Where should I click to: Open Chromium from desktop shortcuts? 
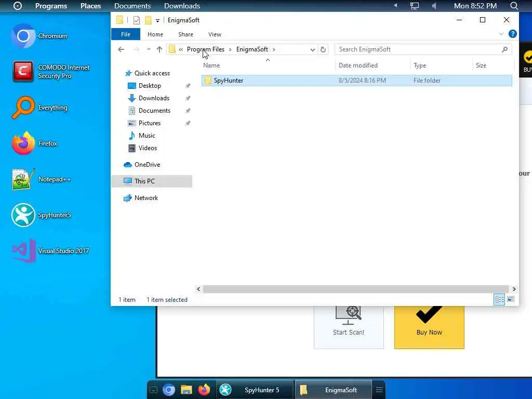[x=23, y=36]
